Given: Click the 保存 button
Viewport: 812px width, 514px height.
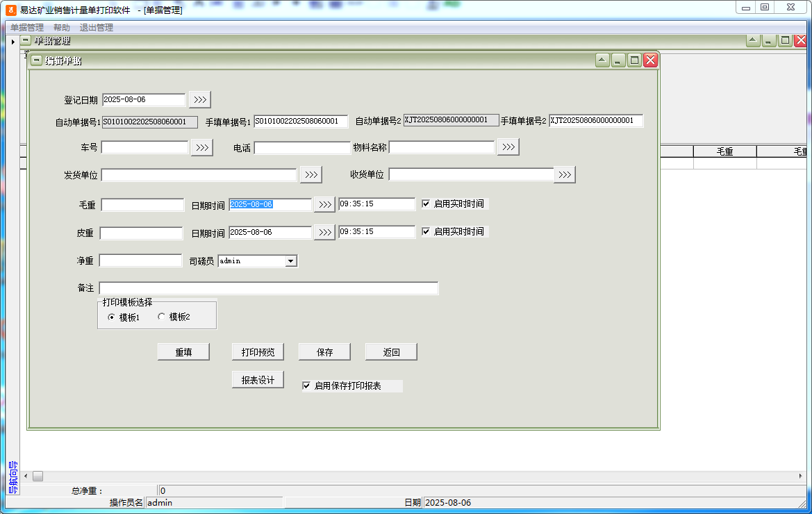Looking at the screenshot, I should tap(324, 352).
